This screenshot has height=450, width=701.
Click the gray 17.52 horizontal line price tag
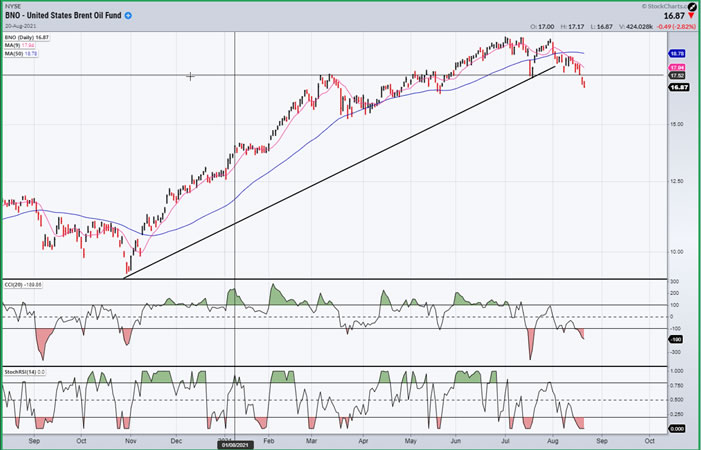pos(676,76)
